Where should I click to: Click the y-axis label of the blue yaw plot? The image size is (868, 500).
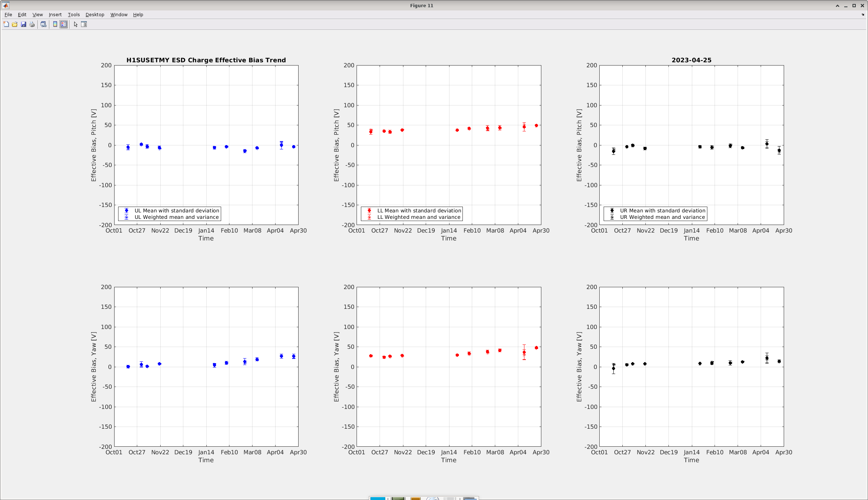[x=94, y=367]
